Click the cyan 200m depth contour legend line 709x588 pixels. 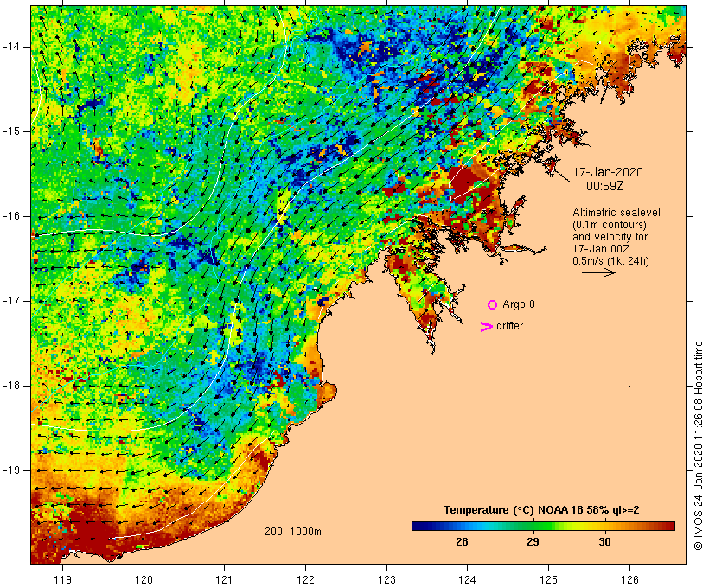pyautogui.click(x=279, y=540)
